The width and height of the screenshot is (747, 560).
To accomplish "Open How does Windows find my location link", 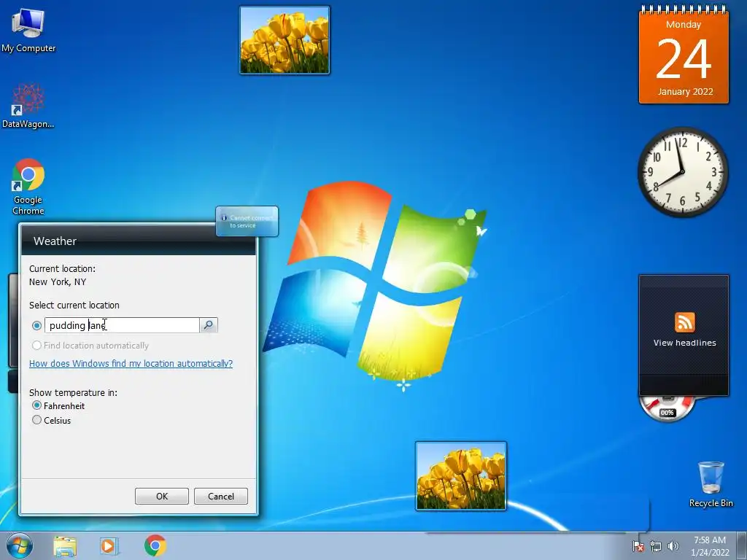I will pos(131,363).
